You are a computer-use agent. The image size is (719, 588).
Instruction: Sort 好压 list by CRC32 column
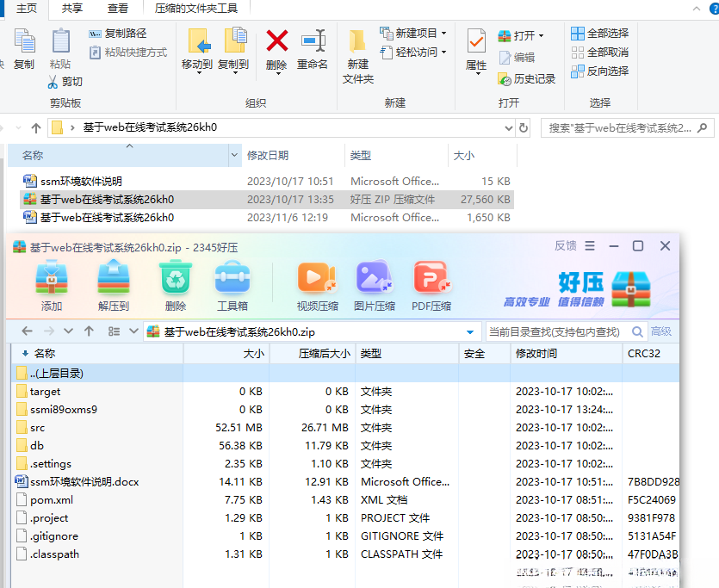[651, 353]
